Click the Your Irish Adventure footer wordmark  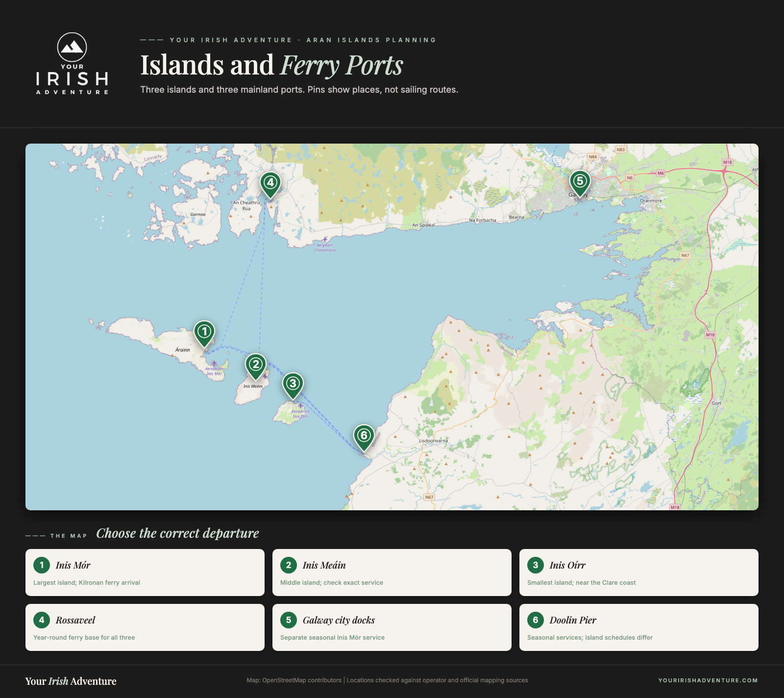point(71,681)
